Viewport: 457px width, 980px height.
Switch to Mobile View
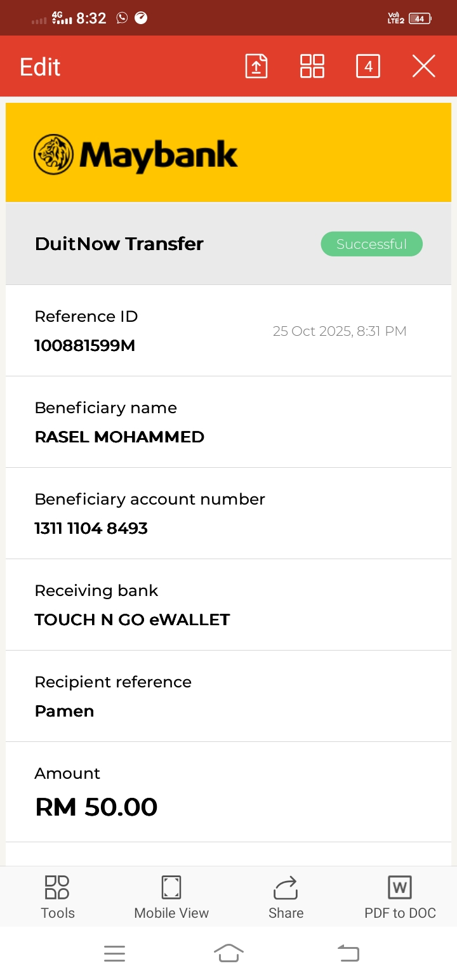coord(171,896)
